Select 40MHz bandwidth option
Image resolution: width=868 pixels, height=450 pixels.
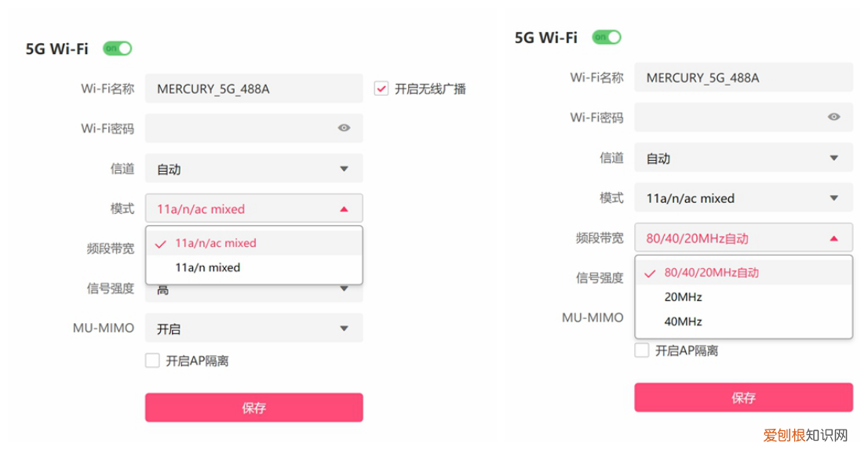683,321
